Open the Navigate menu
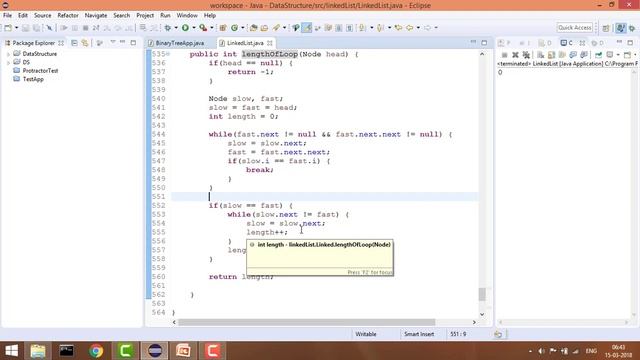The height and width of the screenshot is (360, 640). (x=96, y=16)
